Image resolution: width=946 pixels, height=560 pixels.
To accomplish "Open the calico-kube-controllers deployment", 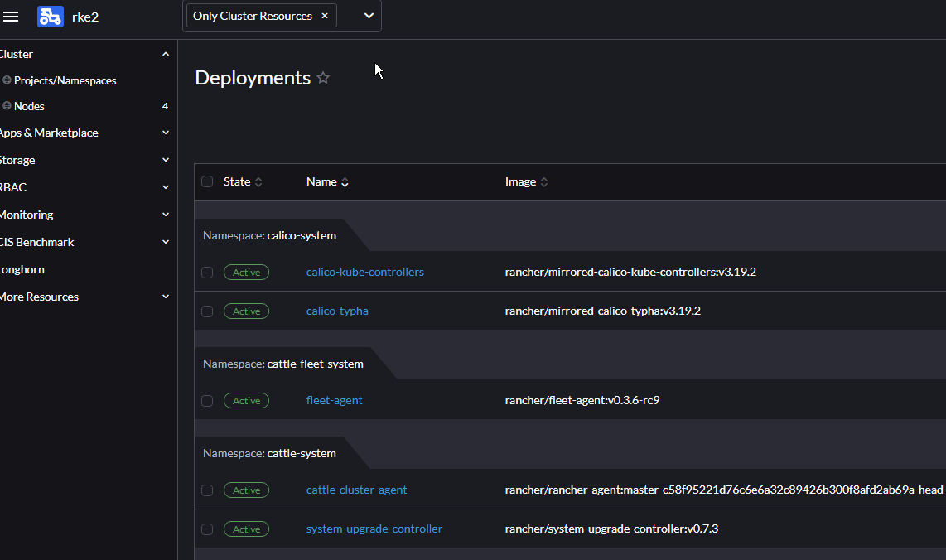I will click(364, 272).
